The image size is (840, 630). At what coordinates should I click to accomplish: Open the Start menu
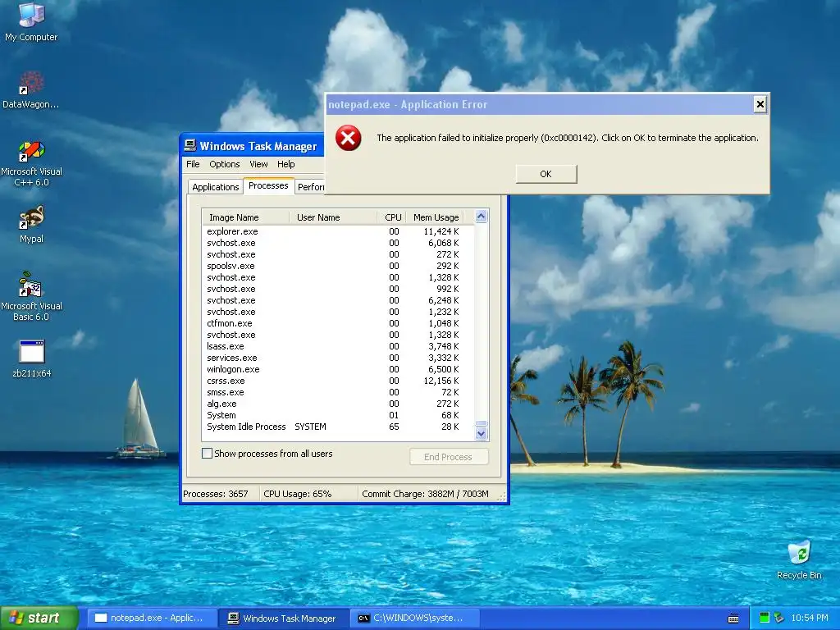coord(39,618)
